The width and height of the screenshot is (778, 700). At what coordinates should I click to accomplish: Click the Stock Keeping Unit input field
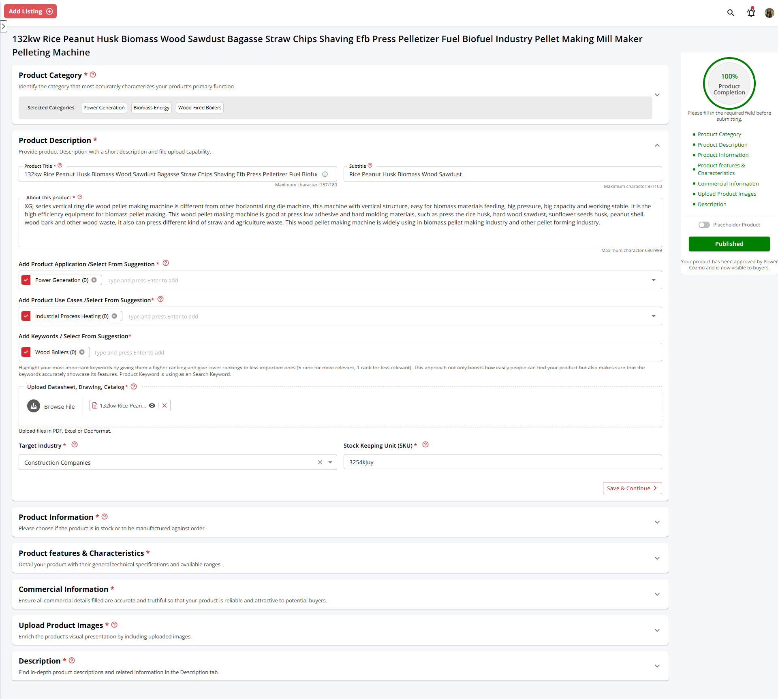tap(502, 462)
